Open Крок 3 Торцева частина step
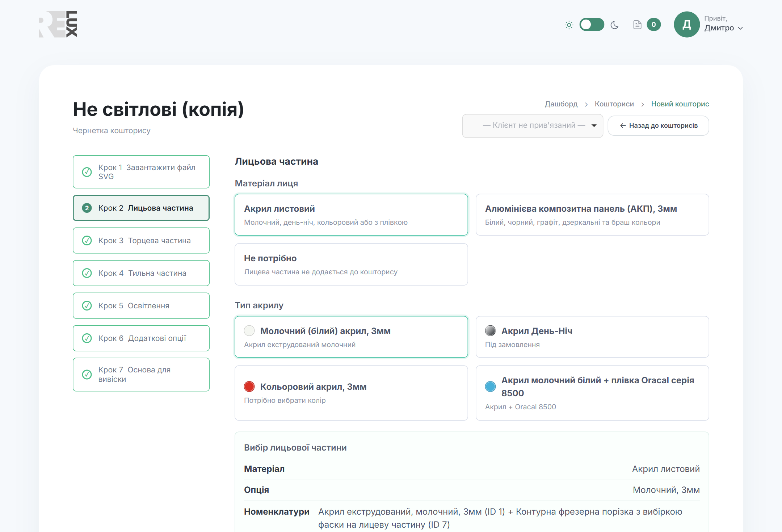This screenshot has width=782, height=532. [141, 241]
